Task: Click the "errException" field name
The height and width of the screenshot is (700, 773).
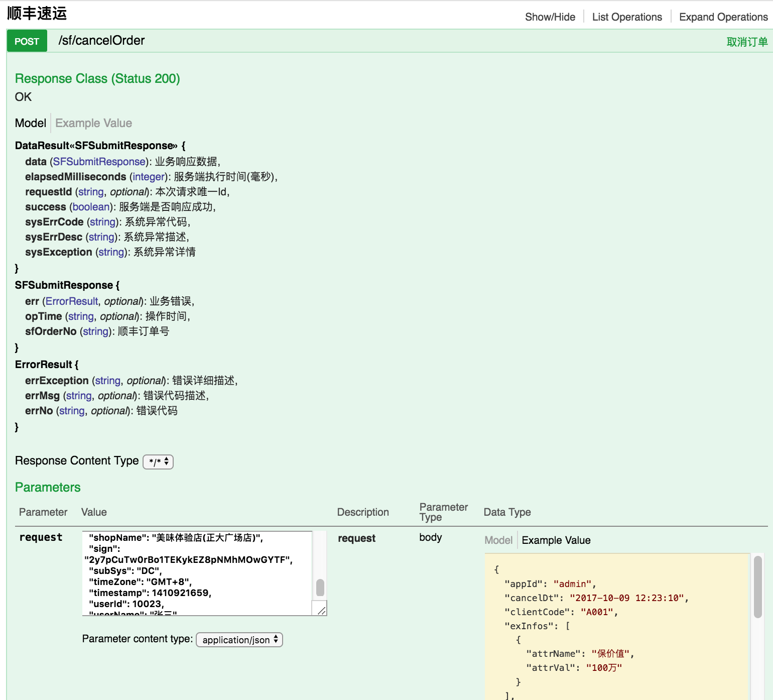Action: pyautogui.click(x=57, y=381)
